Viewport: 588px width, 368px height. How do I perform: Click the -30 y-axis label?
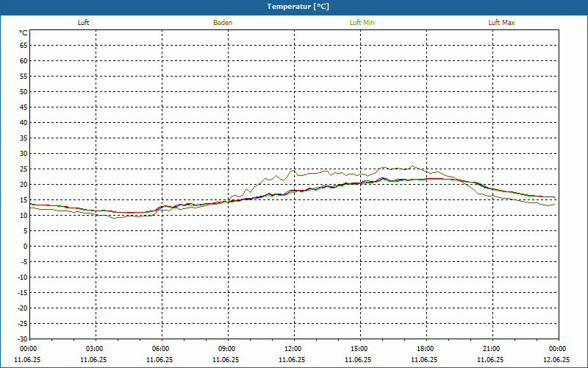point(22,339)
